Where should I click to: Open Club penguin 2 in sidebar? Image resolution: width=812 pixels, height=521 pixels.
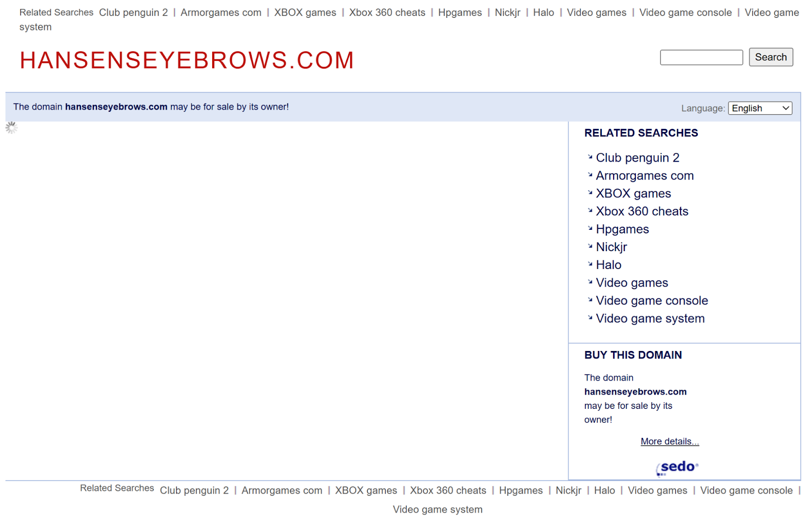tap(637, 158)
